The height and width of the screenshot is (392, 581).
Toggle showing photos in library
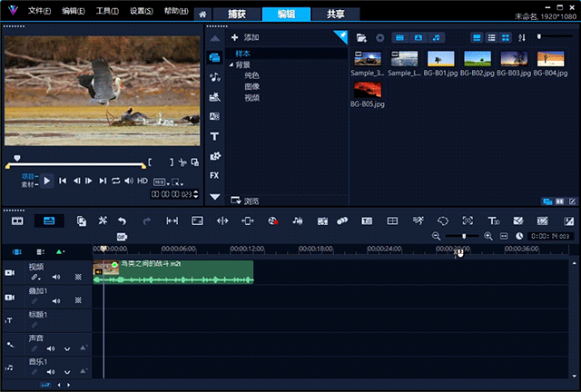(x=418, y=38)
